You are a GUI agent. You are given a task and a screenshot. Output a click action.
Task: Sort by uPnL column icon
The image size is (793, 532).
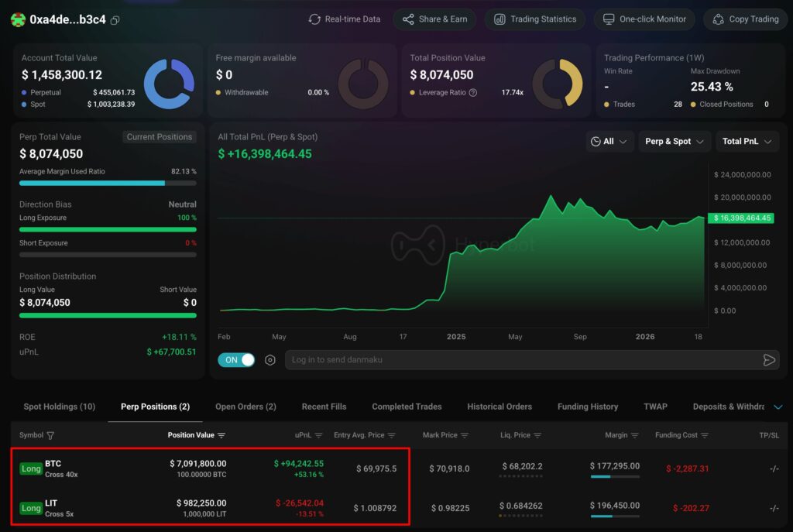(x=318, y=435)
